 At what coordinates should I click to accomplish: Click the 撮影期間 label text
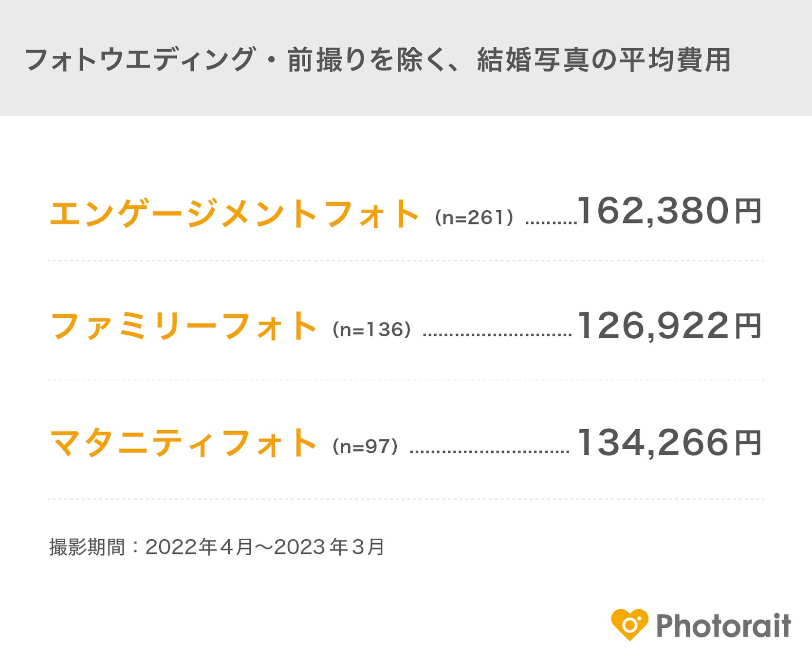(87, 547)
